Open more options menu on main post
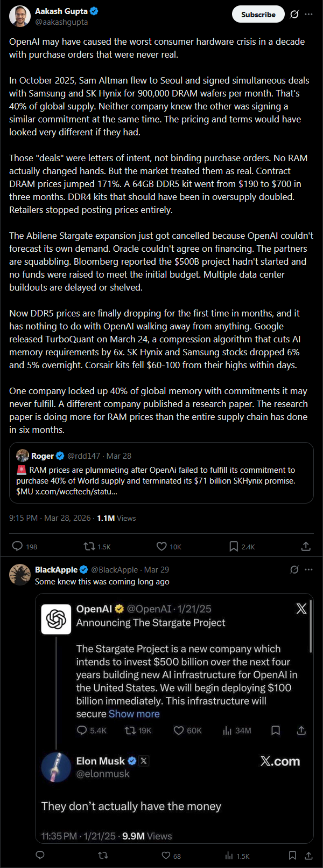This screenshot has height=868, width=323. [x=308, y=15]
